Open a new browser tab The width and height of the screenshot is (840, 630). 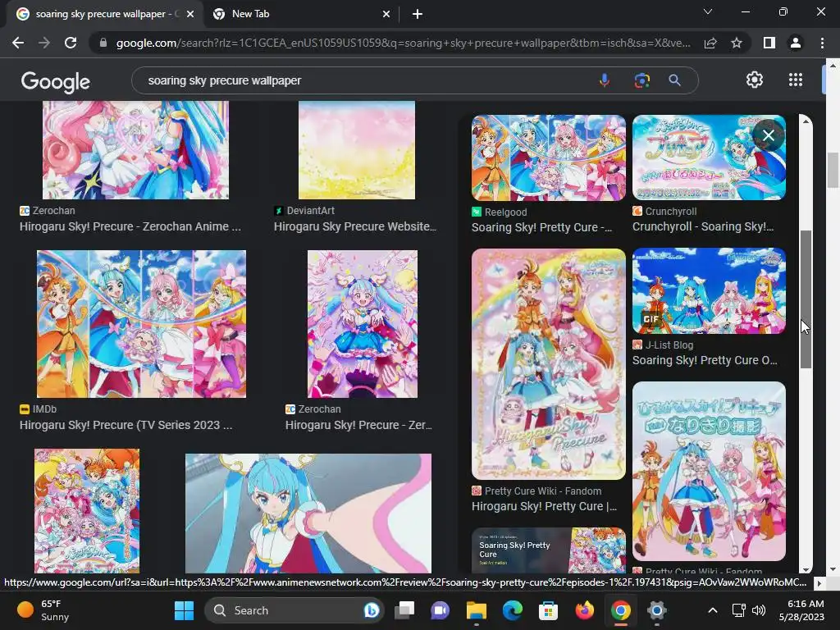tap(418, 15)
